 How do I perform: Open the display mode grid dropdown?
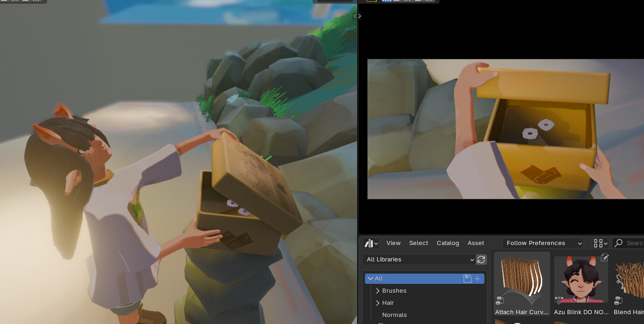tap(601, 243)
